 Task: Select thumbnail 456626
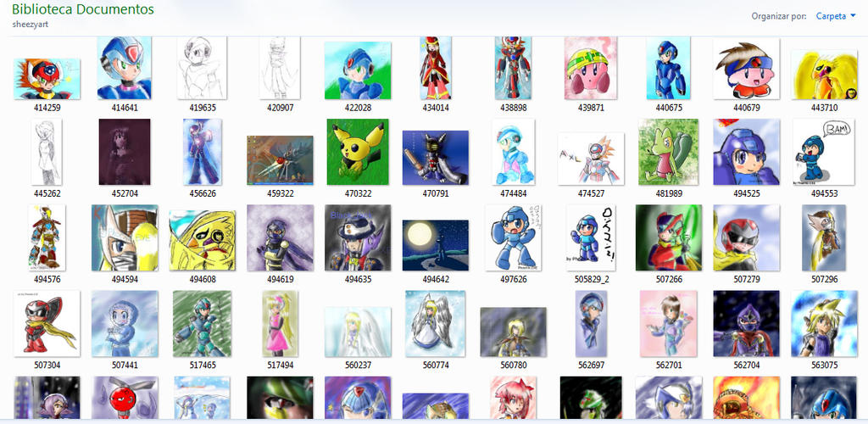[x=202, y=152]
